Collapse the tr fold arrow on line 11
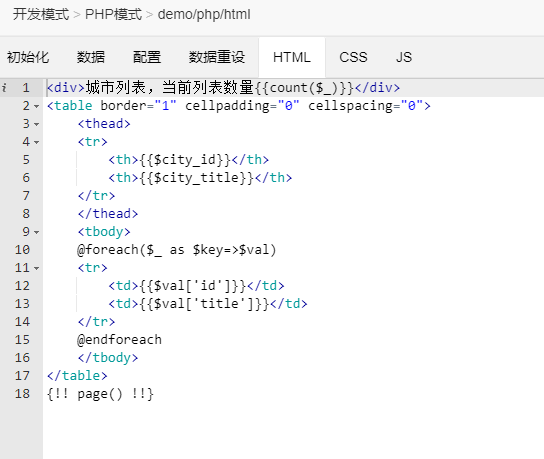This screenshot has width=544, height=459. pos(36,268)
